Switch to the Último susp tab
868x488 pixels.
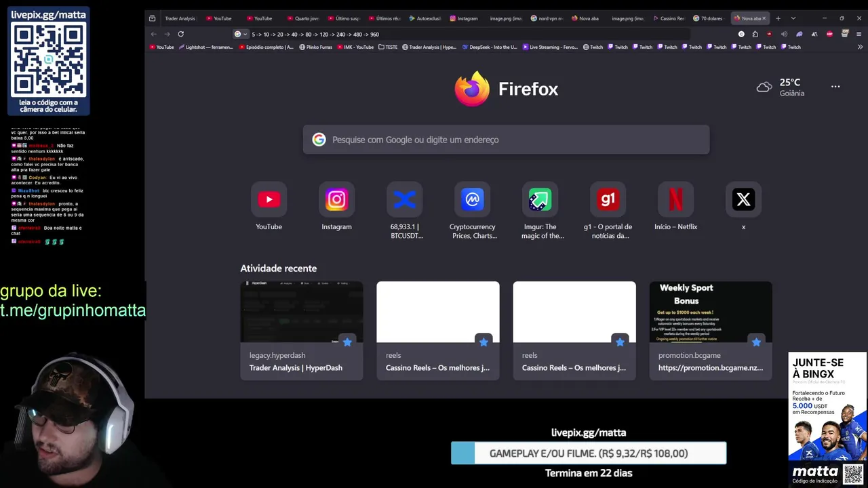click(x=343, y=18)
